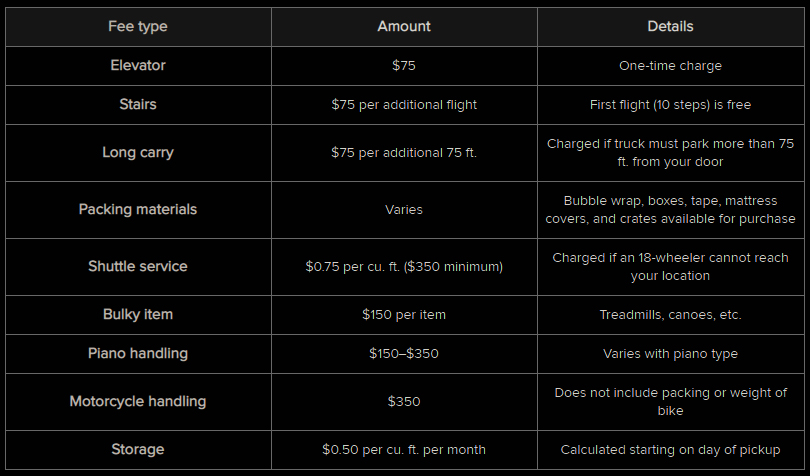Click the One-time charge details cell

pos(671,66)
